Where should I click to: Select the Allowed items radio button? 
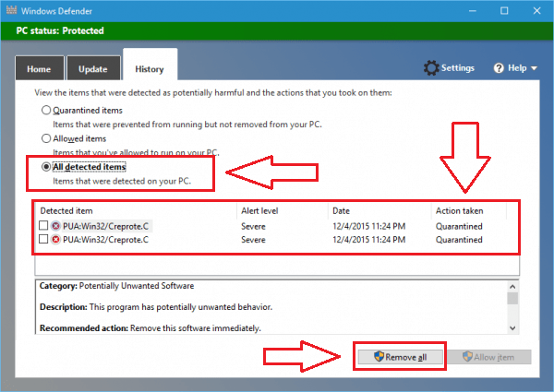(46, 138)
